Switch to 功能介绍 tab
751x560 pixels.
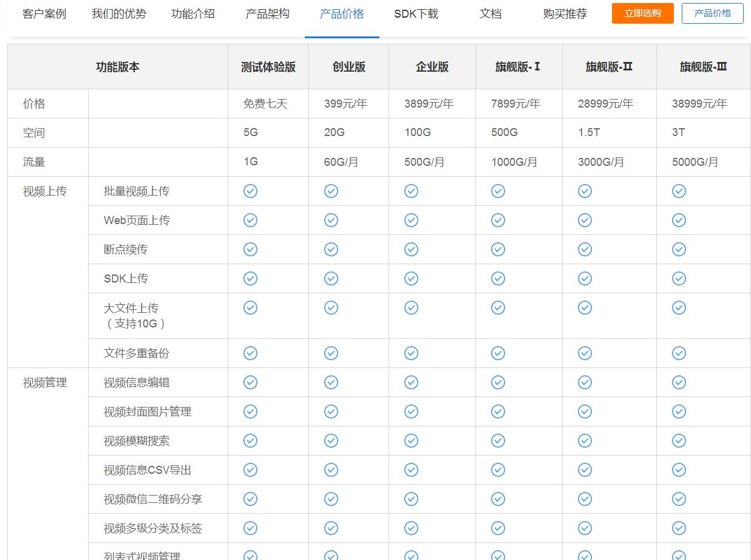point(193,13)
